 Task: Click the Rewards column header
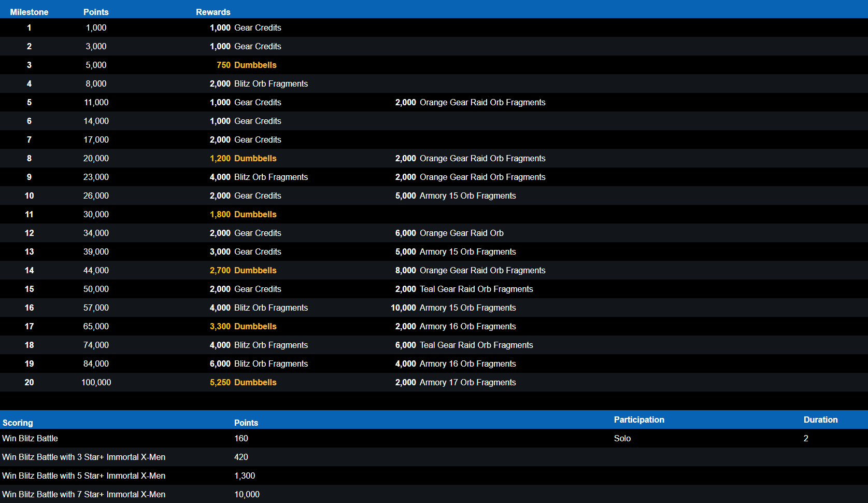213,12
